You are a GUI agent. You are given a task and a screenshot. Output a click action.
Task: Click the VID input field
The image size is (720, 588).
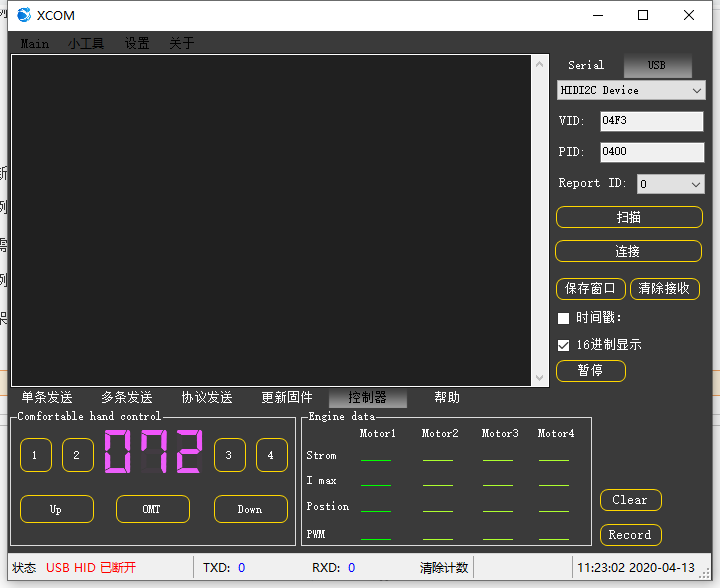652,121
